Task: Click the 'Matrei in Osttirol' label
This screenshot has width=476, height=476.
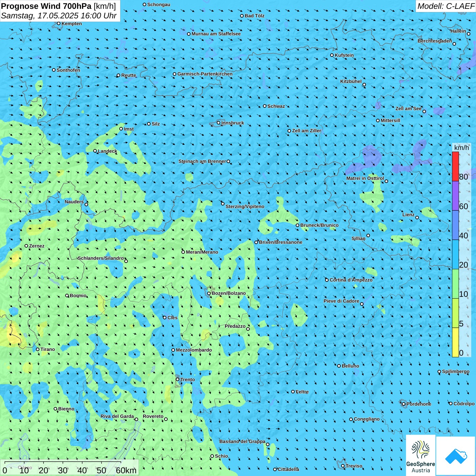Action: [365, 178]
